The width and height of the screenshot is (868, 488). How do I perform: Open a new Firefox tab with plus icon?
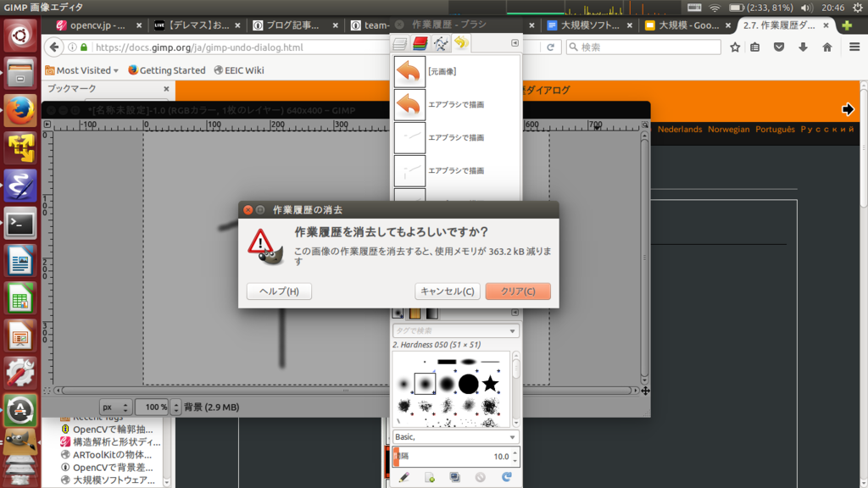847,25
